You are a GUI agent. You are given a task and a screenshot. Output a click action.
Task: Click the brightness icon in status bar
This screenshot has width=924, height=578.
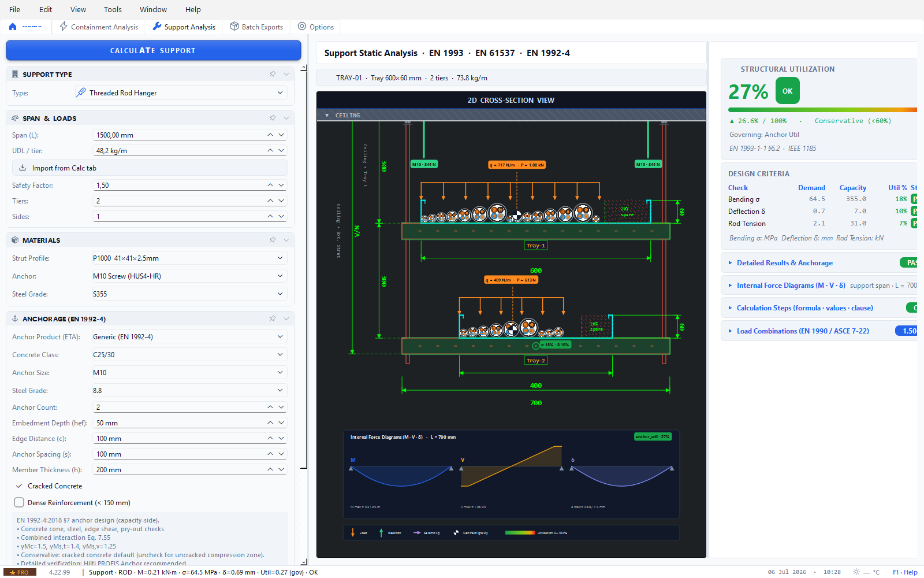856,572
